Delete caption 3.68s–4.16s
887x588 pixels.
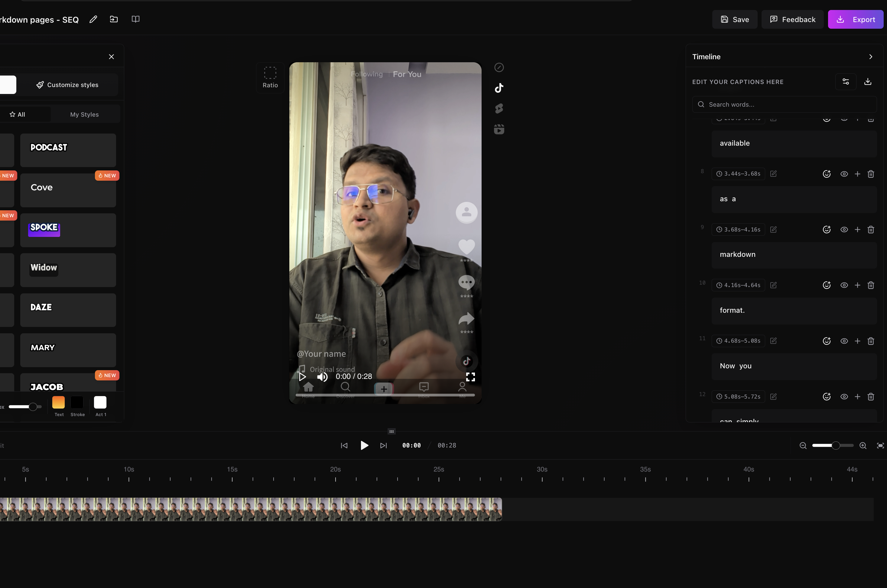click(871, 230)
